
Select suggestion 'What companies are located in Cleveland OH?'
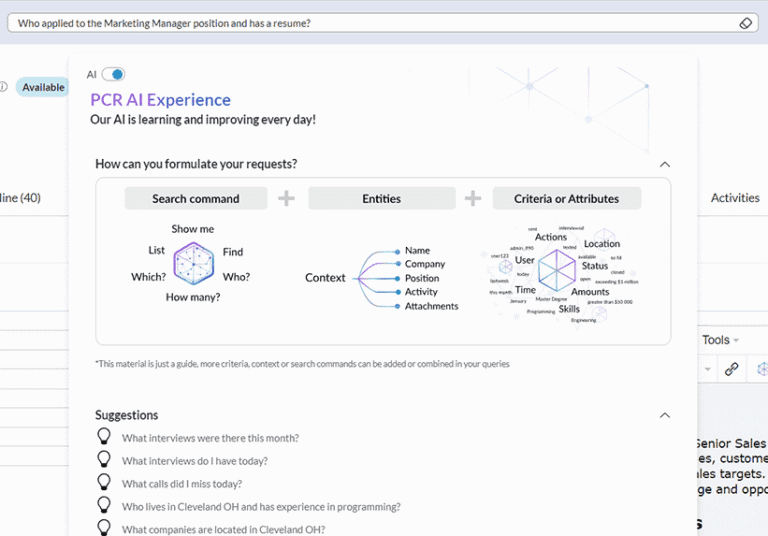pos(223,530)
